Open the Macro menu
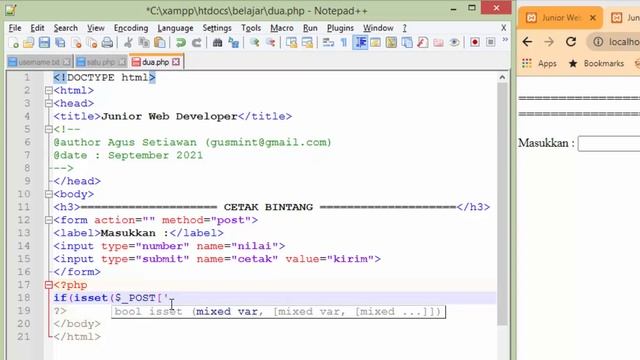The height and width of the screenshot is (360, 640). 282,28
